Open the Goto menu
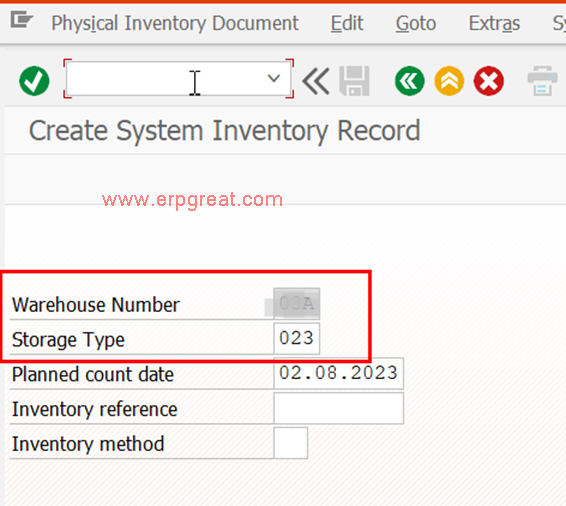The width and height of the screenshot is (566, 506). click(416, 23)
